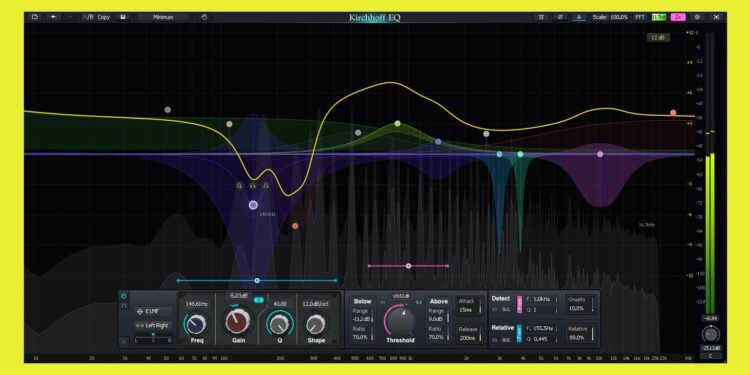Screen dimensions: 750x375
Task: Click the Below Range -11.1dB value
Action: (x=361, y=319)
